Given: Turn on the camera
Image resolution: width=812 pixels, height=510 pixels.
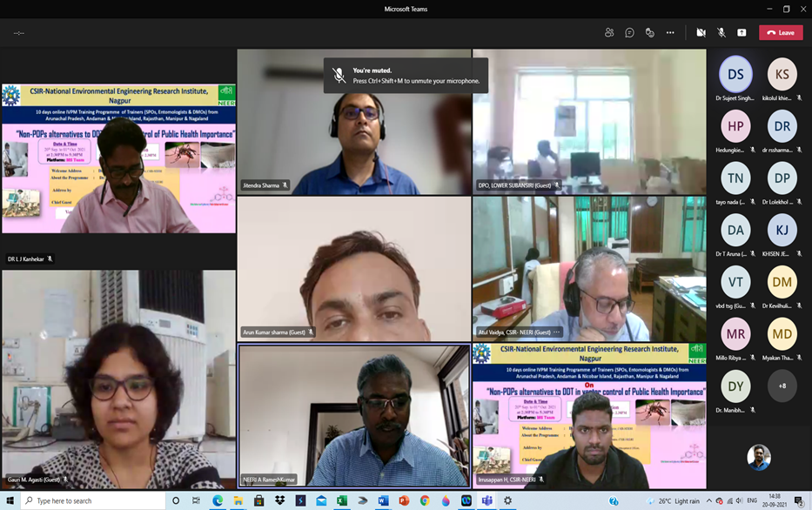Looking at the screenshot, I should pyautogui.click(x=701, y=33).
